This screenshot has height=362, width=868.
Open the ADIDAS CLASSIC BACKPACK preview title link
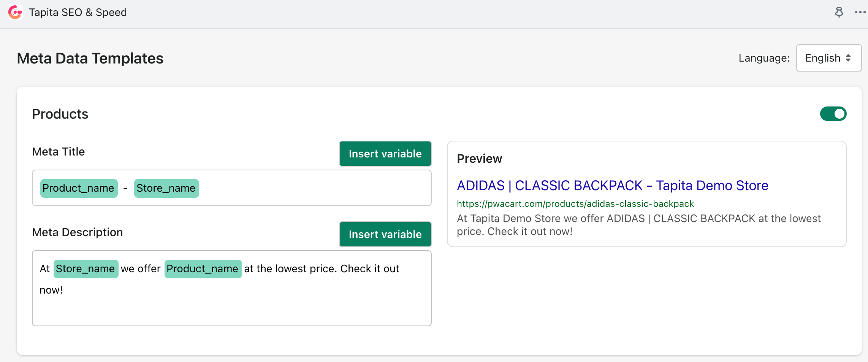click(612, 186)
